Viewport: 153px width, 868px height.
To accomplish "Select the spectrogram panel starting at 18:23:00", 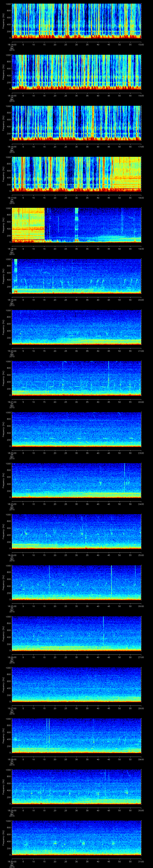I will 77,481.
